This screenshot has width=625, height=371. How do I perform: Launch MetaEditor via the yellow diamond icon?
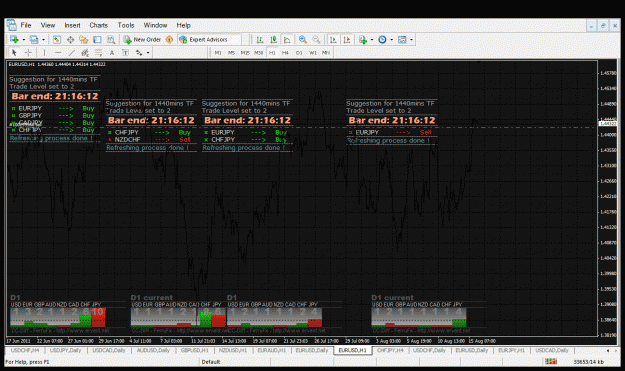coord(169,39)
